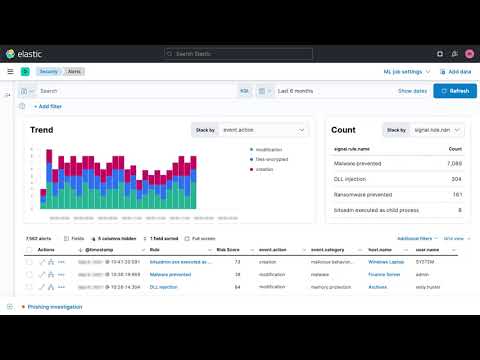The image size is (480, 360).
Task: Click Add filter link
Action: coord(48,106)
